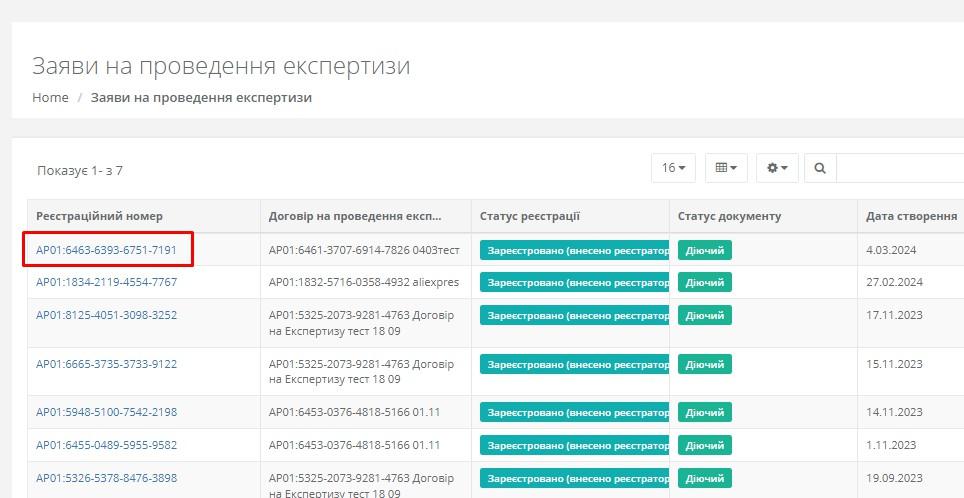The image size is (964, 498).
Task: Open application AP01:6455-0489-5955-9582
Action: [106, 445]
